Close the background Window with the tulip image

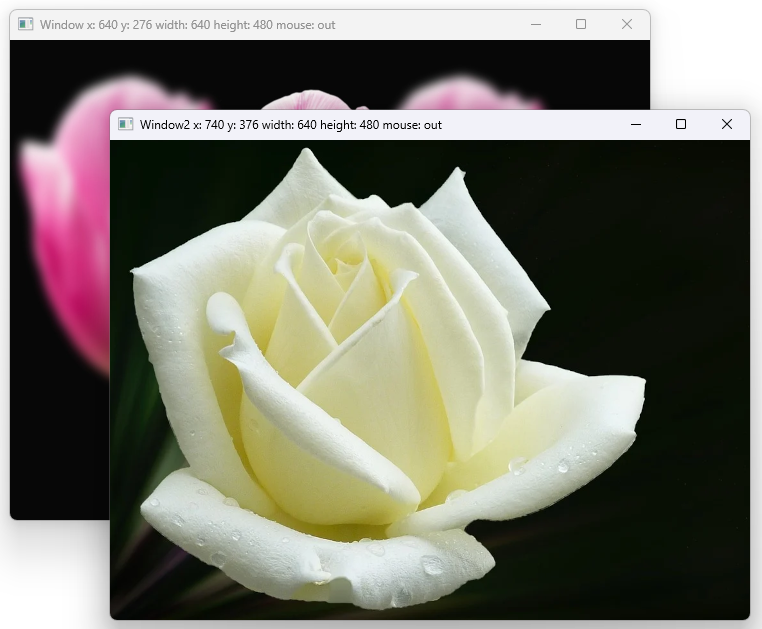point(626,24)
